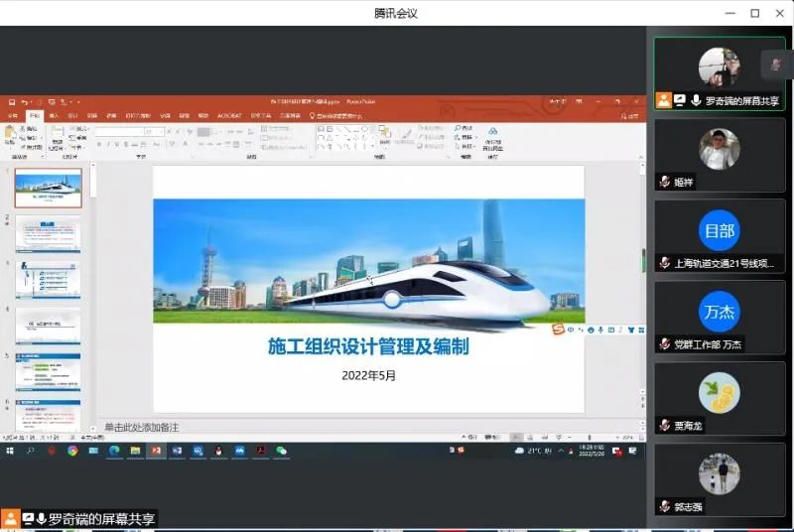The width and height of the screenshot is (794, 532).
Task: Open QQ penguin icon on taskbar
Action: (x=218, y=451)
